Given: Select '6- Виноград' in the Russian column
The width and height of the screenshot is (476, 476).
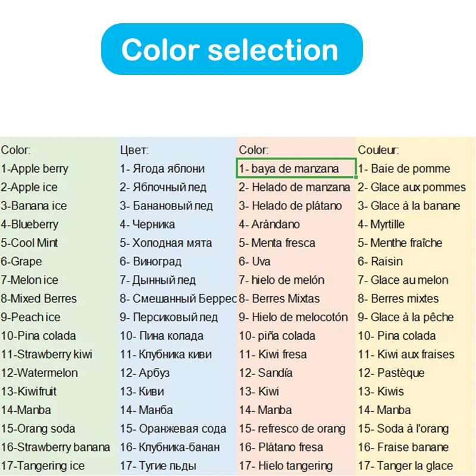Looking at the screenshot, I should (x=151, y=261).
